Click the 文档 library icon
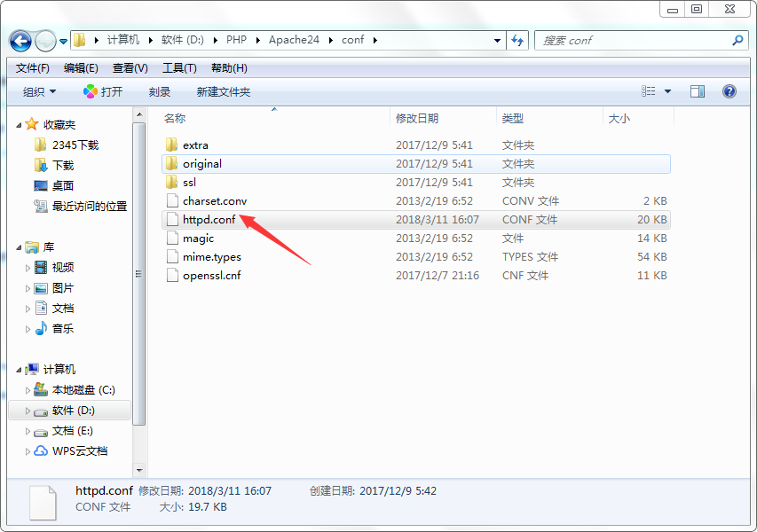The image size is (757, 532). (41, 309)
